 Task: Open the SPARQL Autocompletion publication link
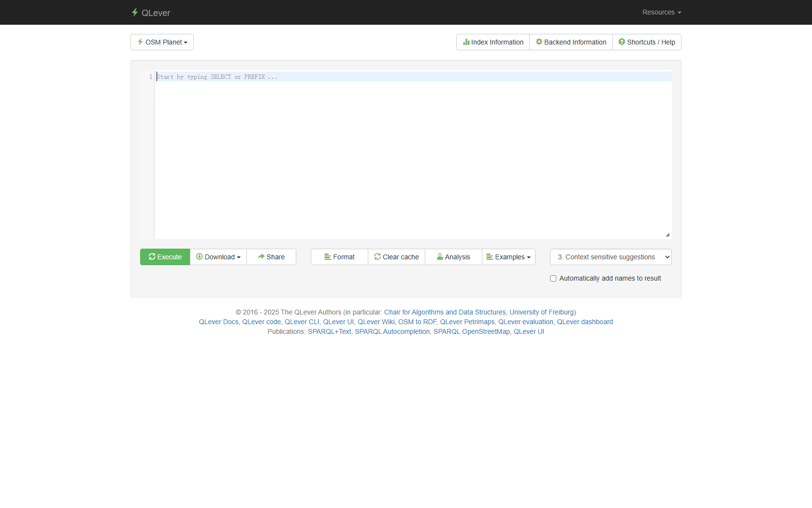[x=392, y=331]
